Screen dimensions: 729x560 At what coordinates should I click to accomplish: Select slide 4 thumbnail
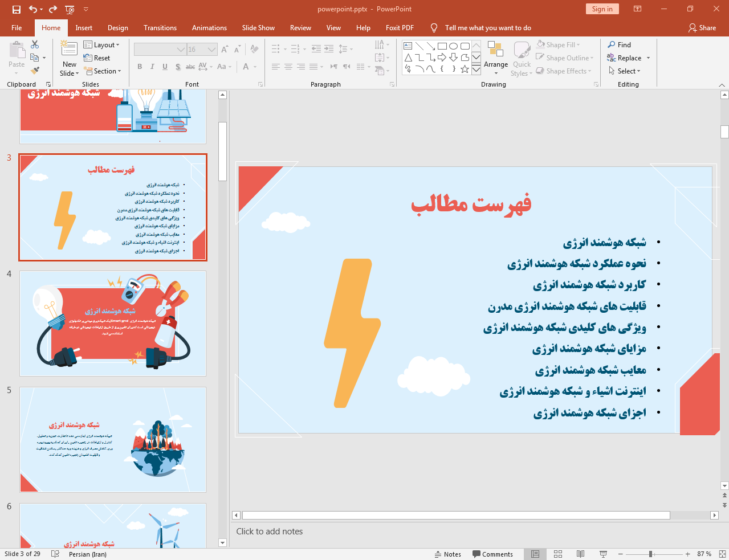[113, 323]
